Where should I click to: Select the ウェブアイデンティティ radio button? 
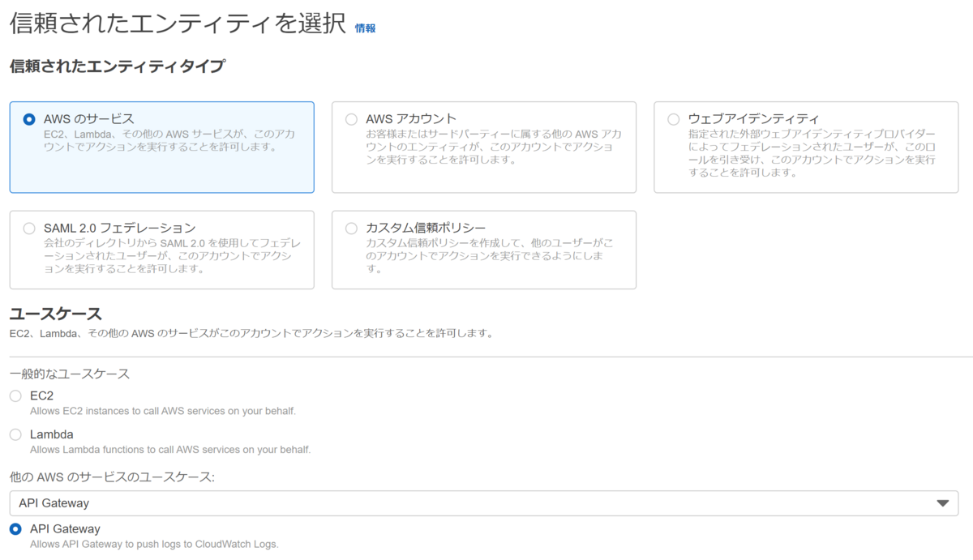(674, 119)
